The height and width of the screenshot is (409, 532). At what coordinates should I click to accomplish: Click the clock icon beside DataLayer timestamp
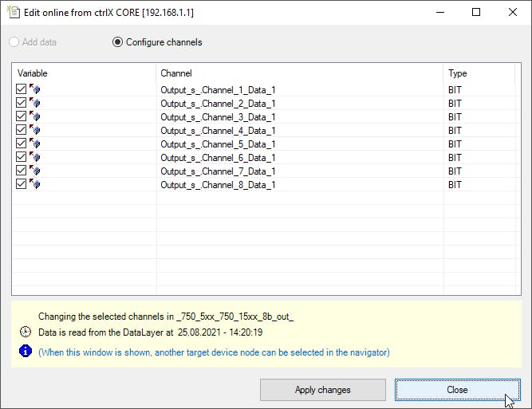click(x=26, y=332)
